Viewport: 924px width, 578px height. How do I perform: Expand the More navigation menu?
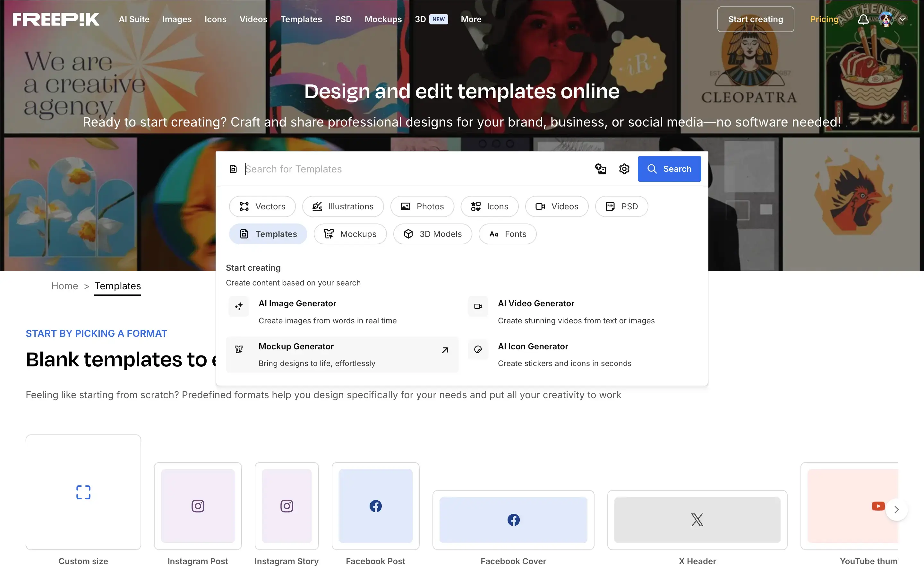pos(471,19)
